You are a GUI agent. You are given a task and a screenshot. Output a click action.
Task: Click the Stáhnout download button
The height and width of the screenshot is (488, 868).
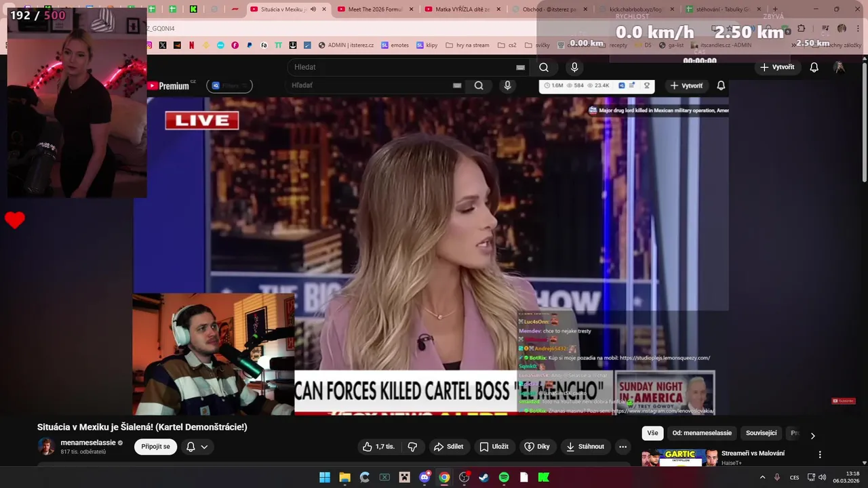[585, 447]
